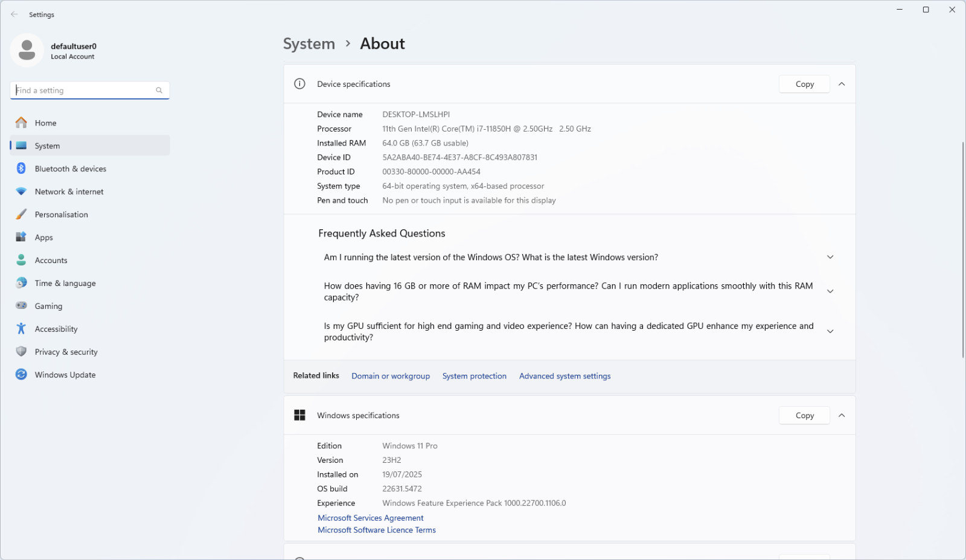Click the restore window button
This screenshot has width=966, height=560.
pyautogui.click(x=926, y=10)
